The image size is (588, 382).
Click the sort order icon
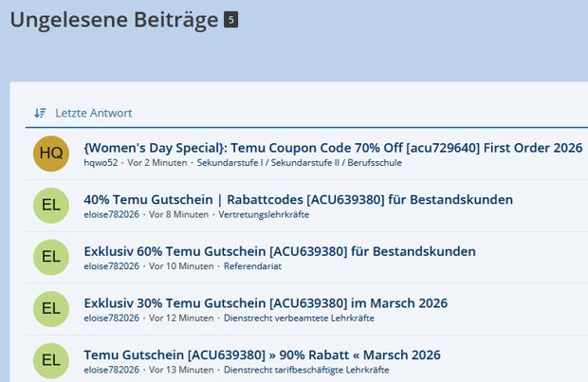coord(40,113)
